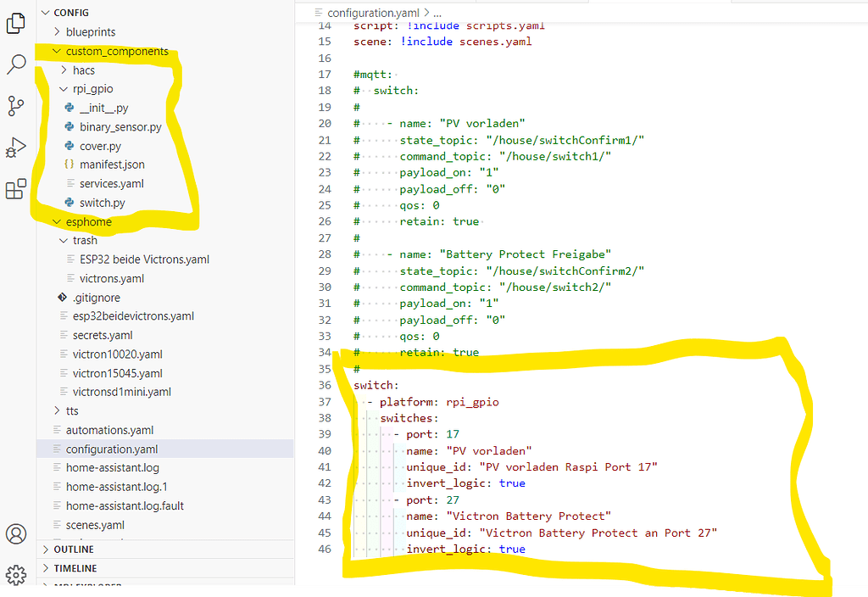Click 'scene: !include scenes.yaml' line
This screenshot has width=868, height=597.
[x=442, y=42]
